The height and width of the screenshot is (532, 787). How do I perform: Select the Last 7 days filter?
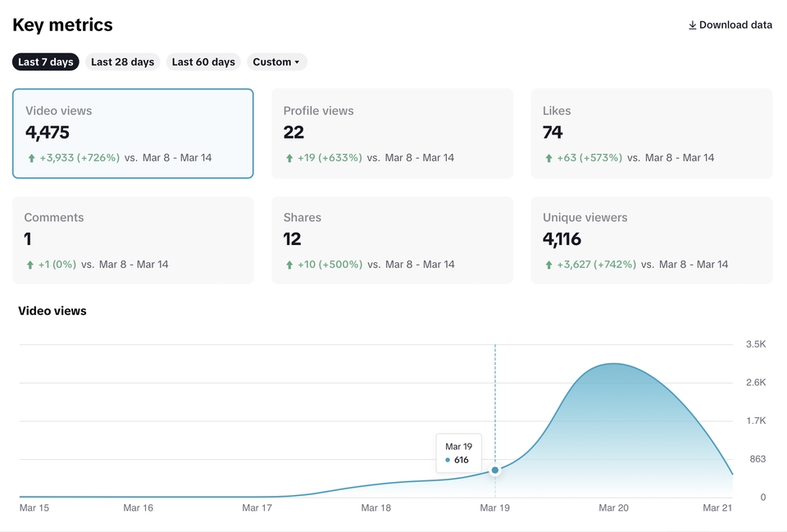coord(46,61)
